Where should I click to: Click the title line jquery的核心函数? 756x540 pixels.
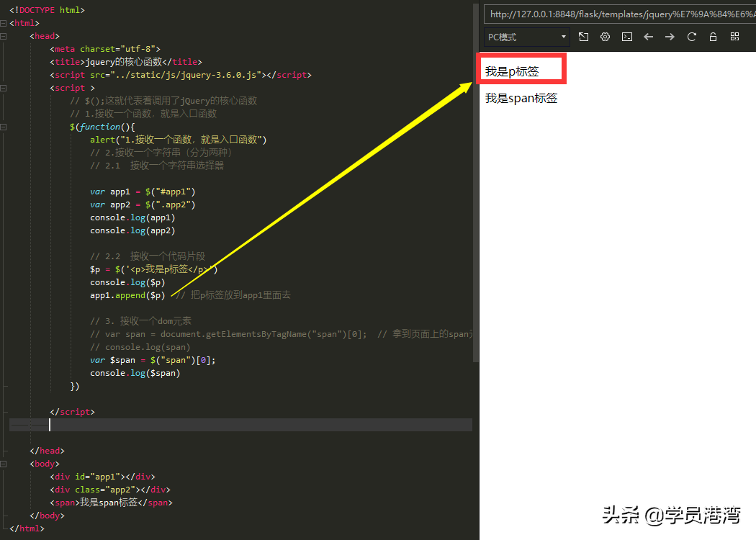click(126, 62)
